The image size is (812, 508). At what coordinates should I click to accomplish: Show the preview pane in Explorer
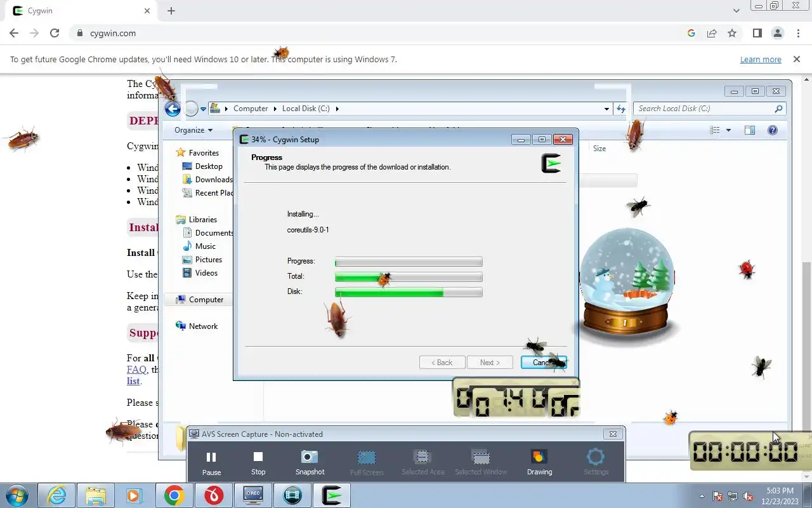pos(750,130)
